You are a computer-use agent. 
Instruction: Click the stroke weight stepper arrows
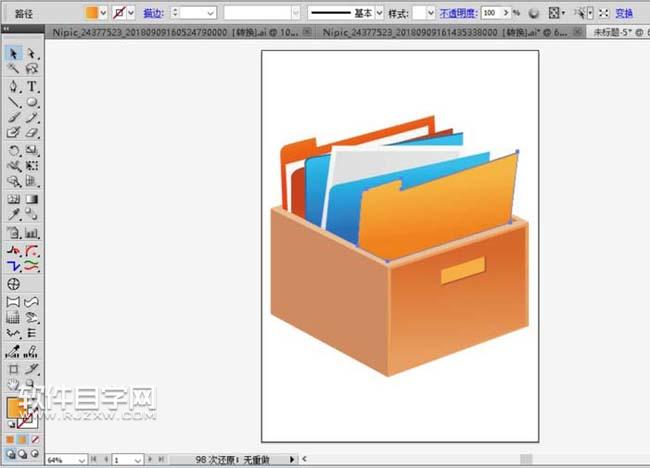175,13
